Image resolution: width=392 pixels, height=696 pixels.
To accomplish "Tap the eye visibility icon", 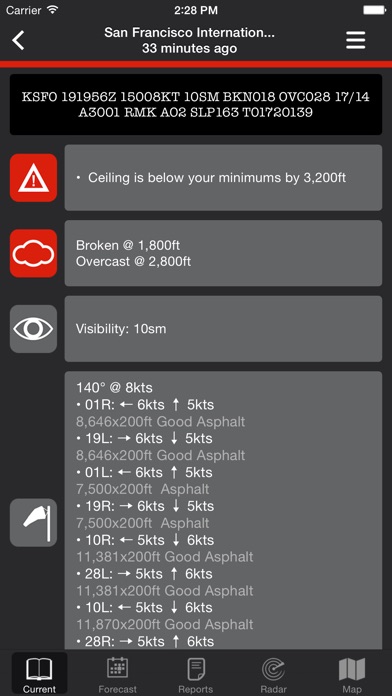I will 33,329.
